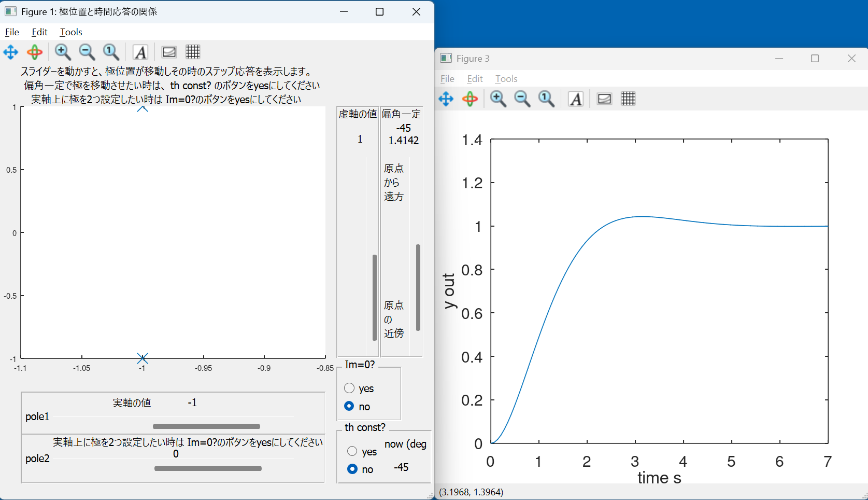Click Zoom In icon in Figure 1 toolbar
868x500 pixels.
pos(63,52)
